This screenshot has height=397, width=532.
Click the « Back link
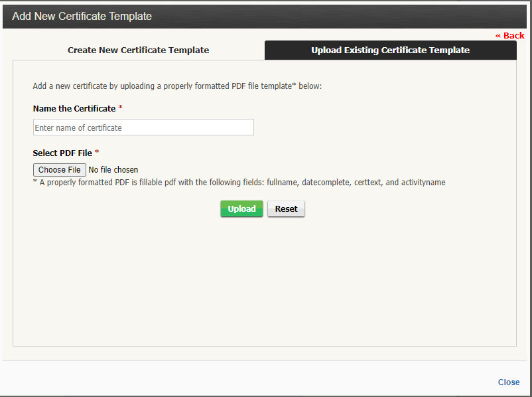coord(509,35)
